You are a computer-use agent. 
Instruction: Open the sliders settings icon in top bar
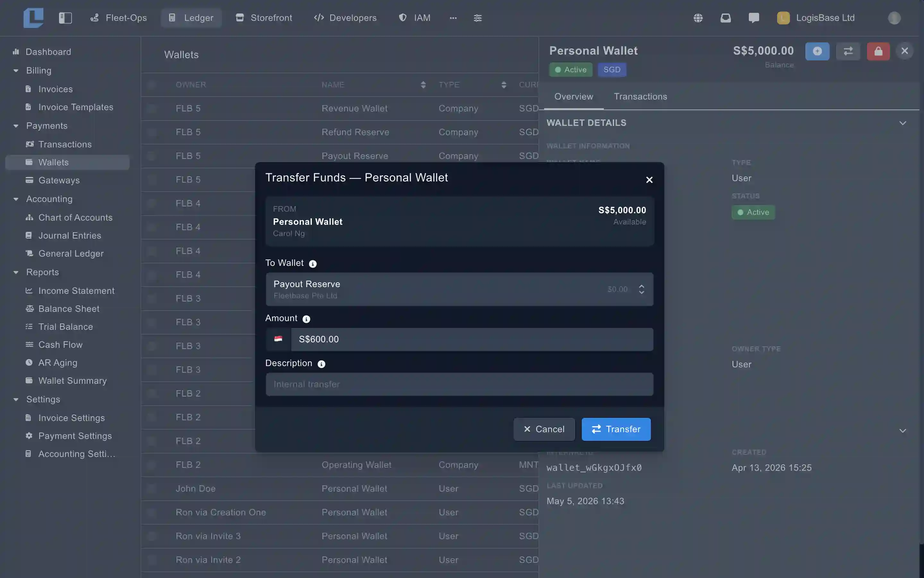(x=478, y=18)
